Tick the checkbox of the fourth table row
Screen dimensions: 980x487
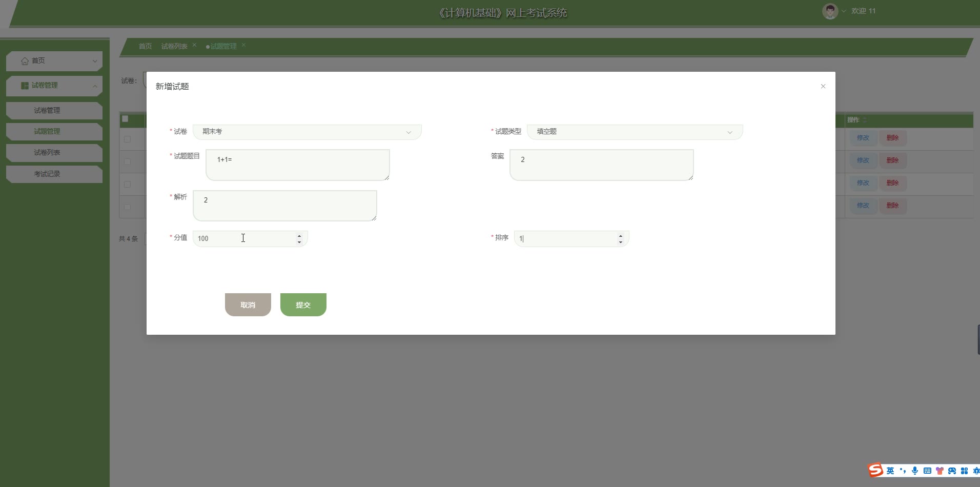(x=127, y=207)
